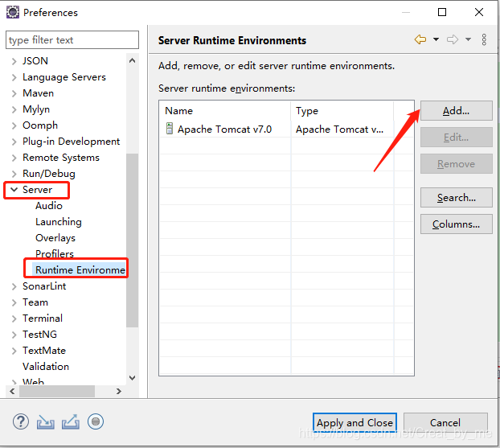Screen dimensions: 500x448
Task: Expand the TestNG node
Action: click(x=14, y=335)
